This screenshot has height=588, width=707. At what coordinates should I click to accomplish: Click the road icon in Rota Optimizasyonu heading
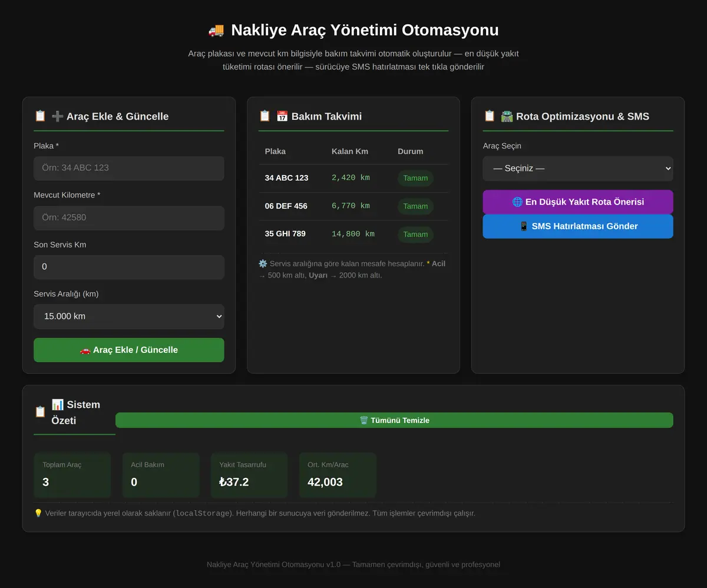point(507,116)
